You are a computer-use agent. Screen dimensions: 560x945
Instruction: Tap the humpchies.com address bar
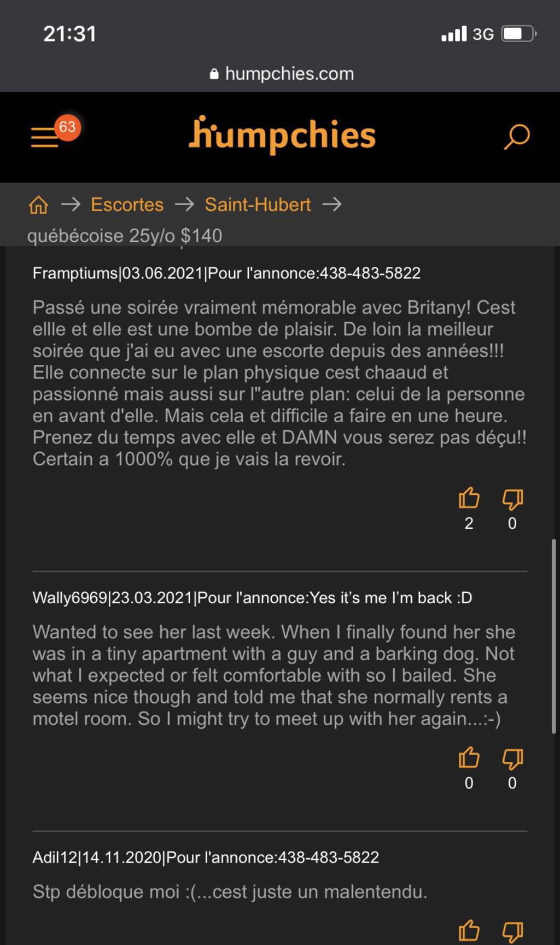pyautogui.click(x=282, y=74)
